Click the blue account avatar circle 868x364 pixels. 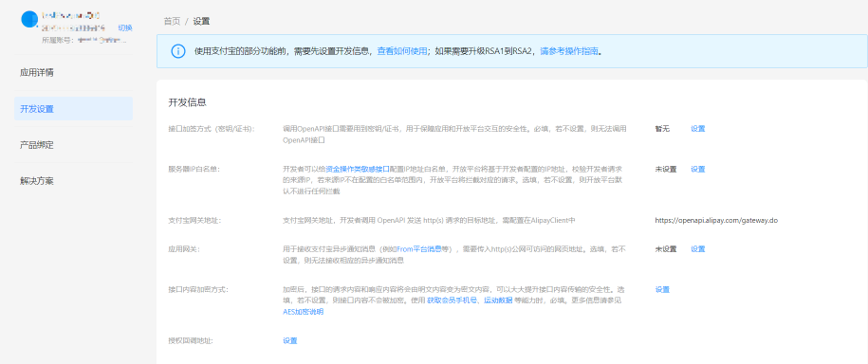tap(29, 19)
